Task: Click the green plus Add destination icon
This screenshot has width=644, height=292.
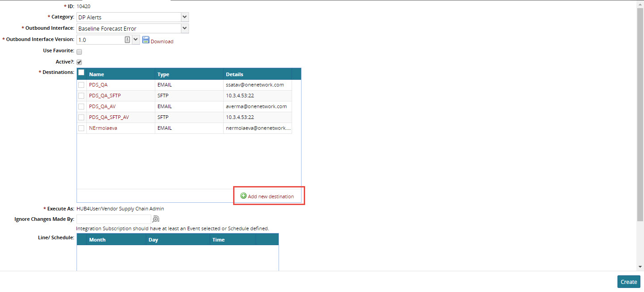Action: pos(243,196)
